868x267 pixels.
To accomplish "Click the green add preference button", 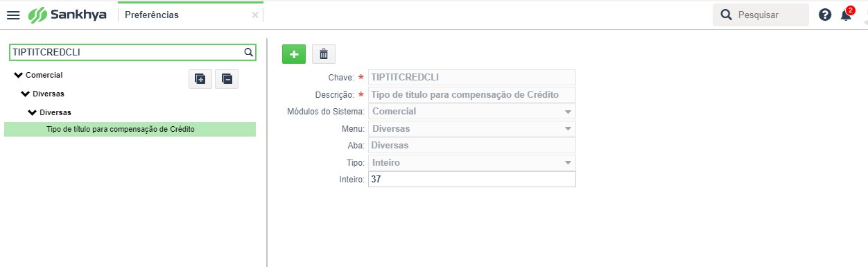I will pos(294,53).
